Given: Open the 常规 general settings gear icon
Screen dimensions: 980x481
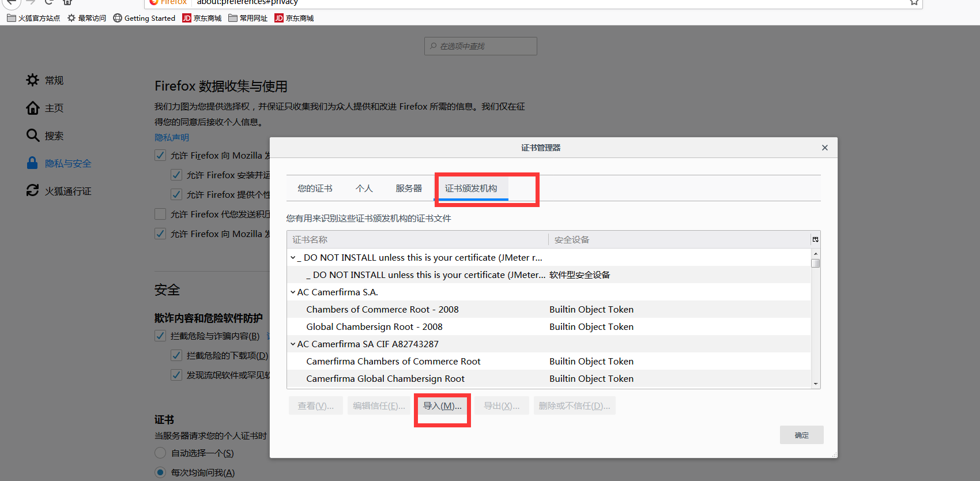Looking at the screenshot, I should pyautogui.click(x=33, y=80).
